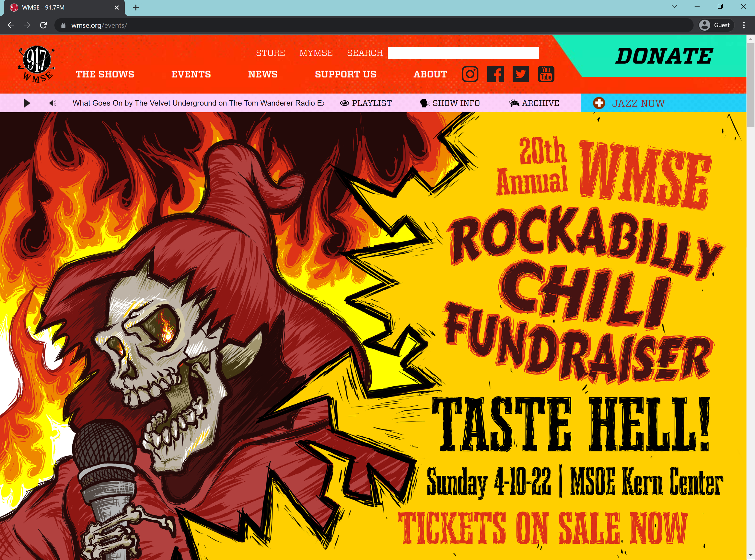Mute the stream speaker icon
Screen dimensions: 755x560
point(52,103)
